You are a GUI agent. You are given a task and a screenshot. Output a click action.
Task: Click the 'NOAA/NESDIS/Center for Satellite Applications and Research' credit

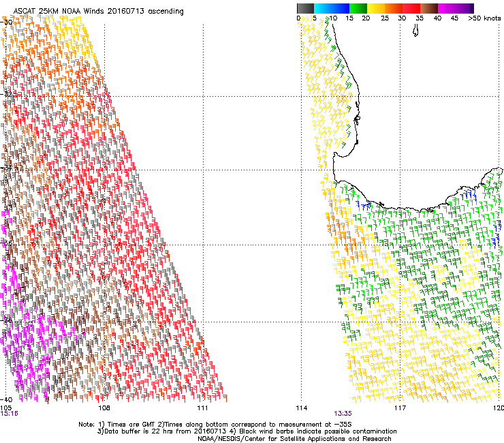(x=294, y=439)
